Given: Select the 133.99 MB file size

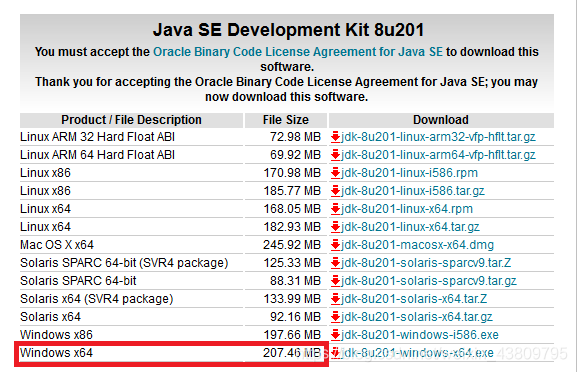Looking at the screenshot, I should [x=292, y=299].
